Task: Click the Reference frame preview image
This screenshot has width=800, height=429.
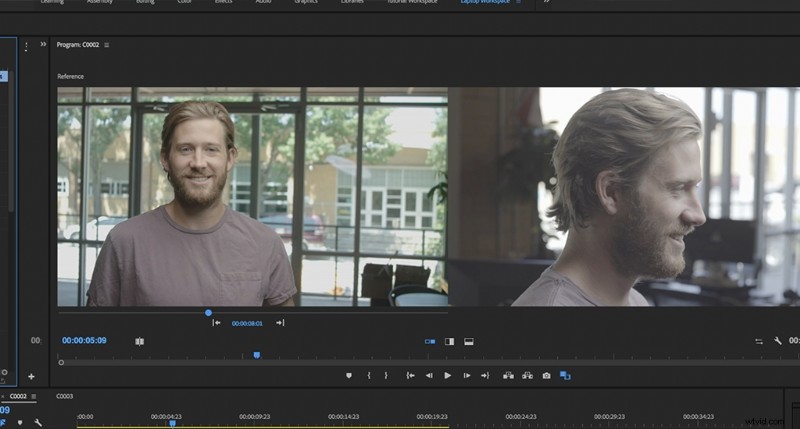Action: coord(253,197)
